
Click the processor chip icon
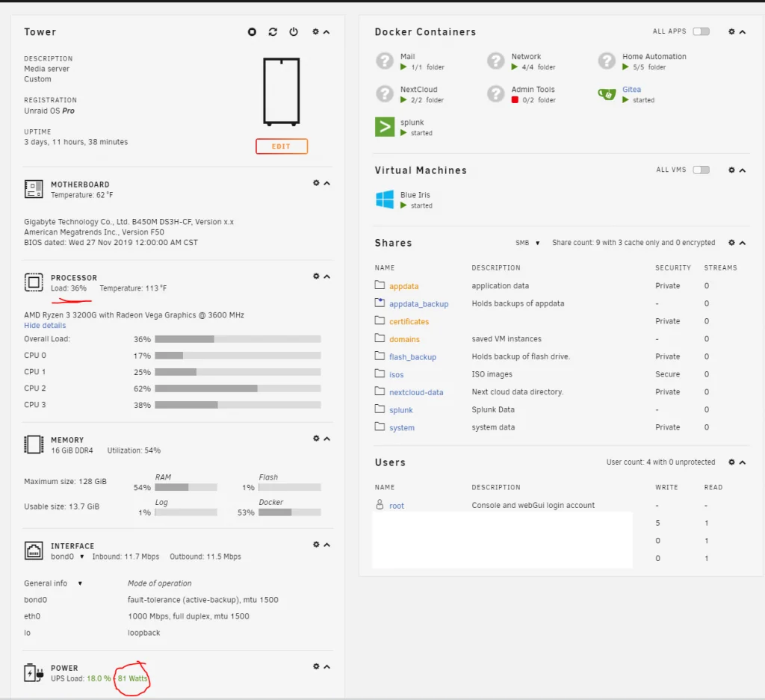click(x=34, y=282)
